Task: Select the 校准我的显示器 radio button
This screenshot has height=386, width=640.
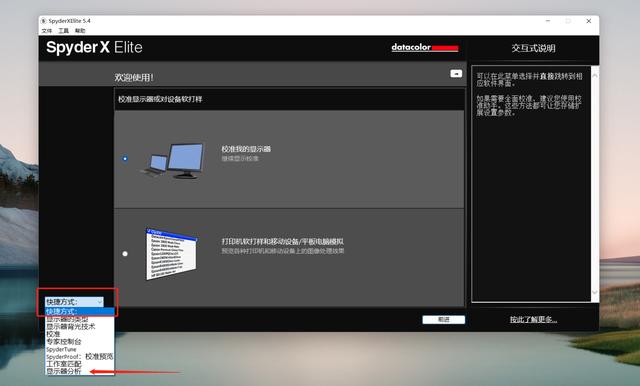Action: pos(125,158)
